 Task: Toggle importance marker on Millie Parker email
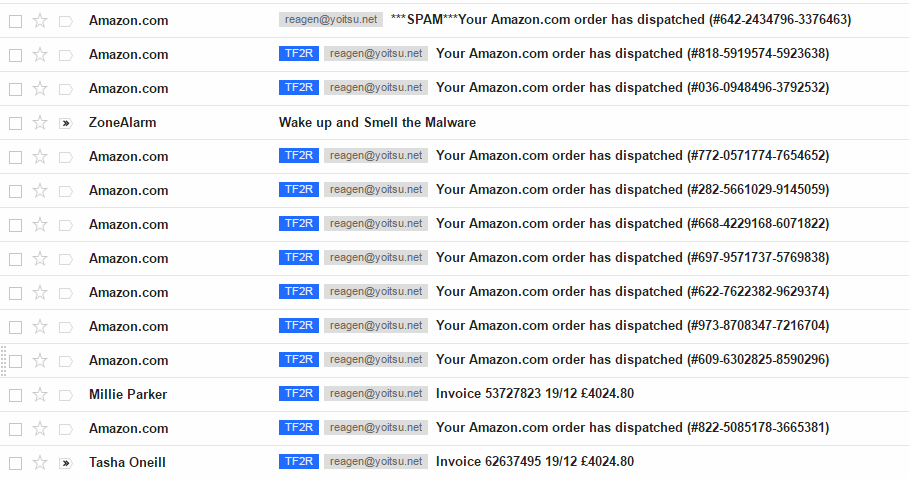(66, 395)
